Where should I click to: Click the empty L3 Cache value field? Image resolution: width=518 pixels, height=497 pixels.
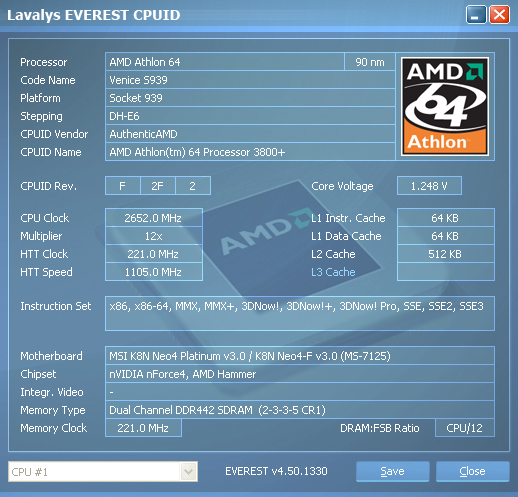tap(446, 272)
